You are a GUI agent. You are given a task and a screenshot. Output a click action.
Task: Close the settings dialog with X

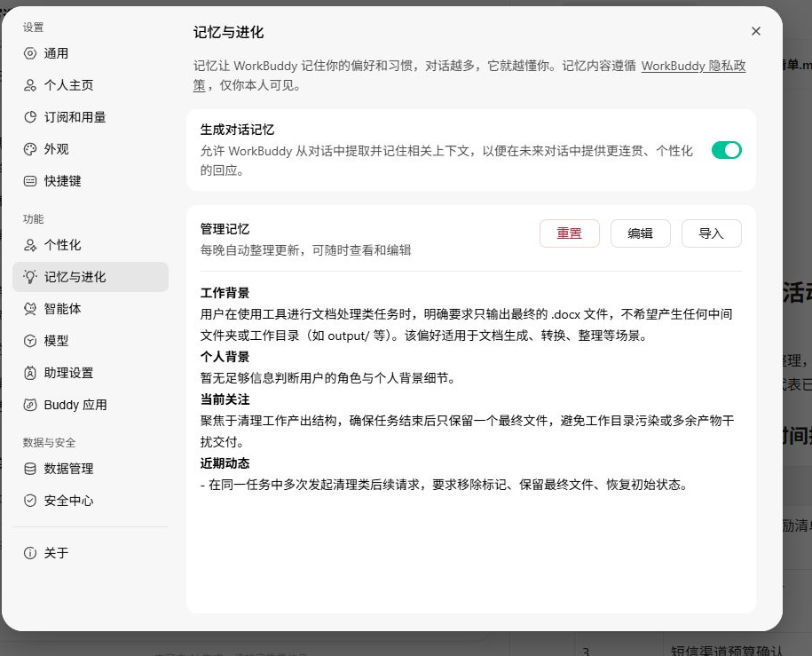755,31
